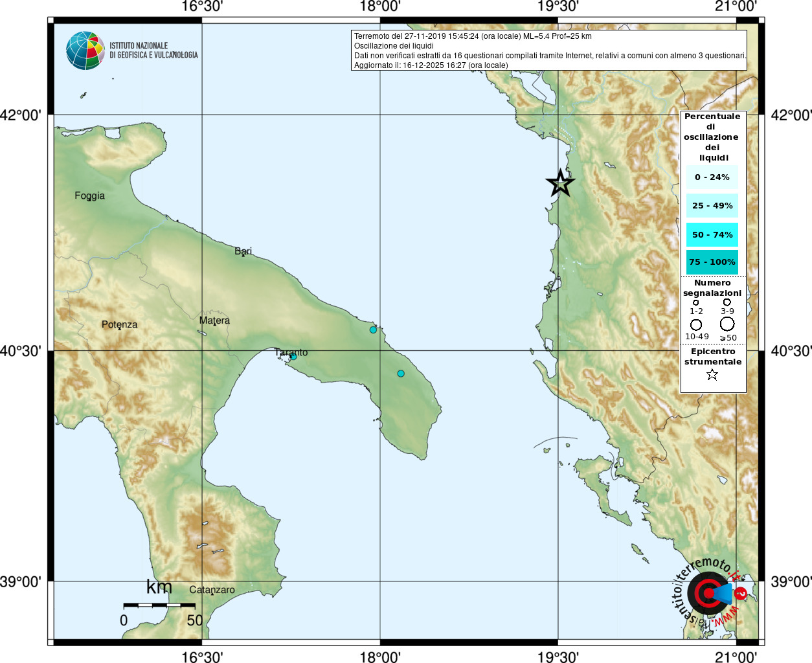Click the Istituto Nazionale di Geofisica text
Viewport: 812px width, 663px height.
[153, 51]
